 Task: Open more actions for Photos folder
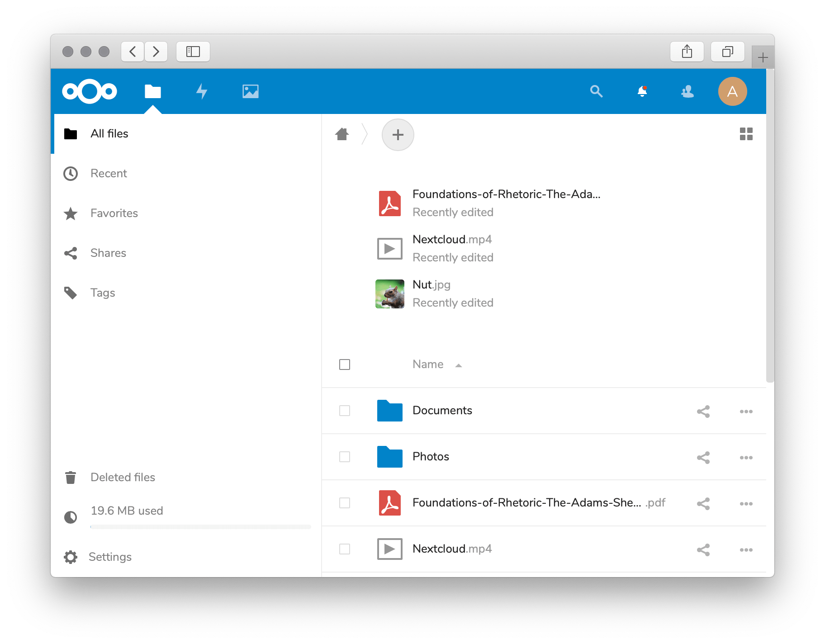(x=746, y=458)
